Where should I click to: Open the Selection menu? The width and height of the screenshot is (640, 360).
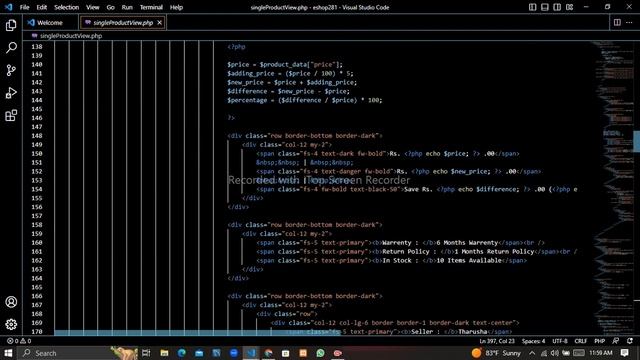[67, 7]
